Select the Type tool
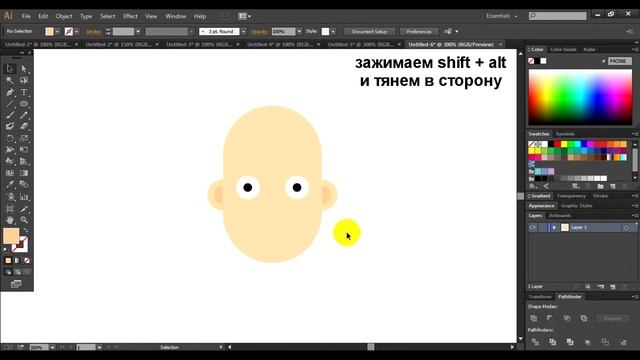640x360 pixels. point(24,92)
